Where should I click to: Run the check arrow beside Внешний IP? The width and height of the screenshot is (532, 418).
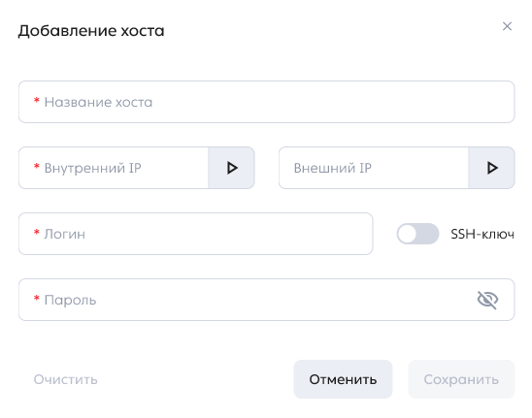point(491,168)
